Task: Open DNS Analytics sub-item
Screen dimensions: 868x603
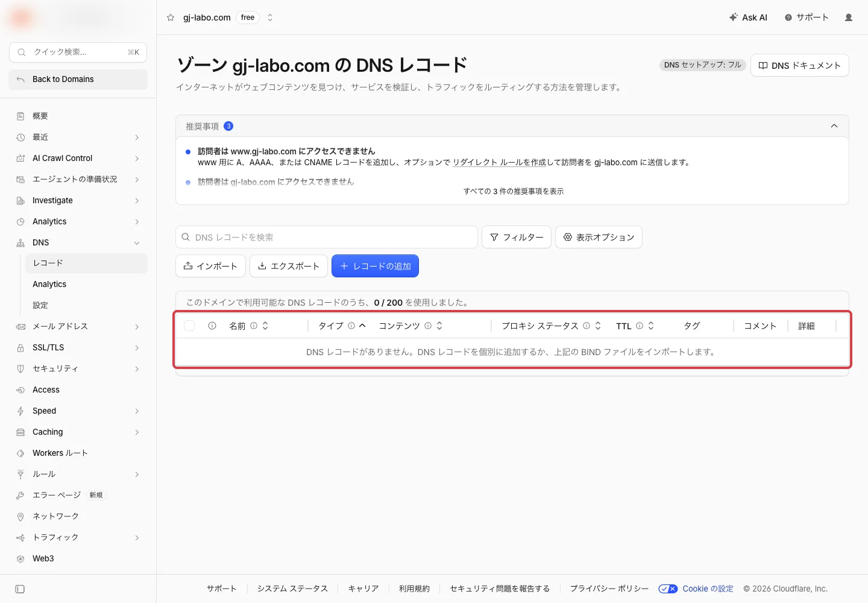Action: pyautogui.click(x=49, y=284)
